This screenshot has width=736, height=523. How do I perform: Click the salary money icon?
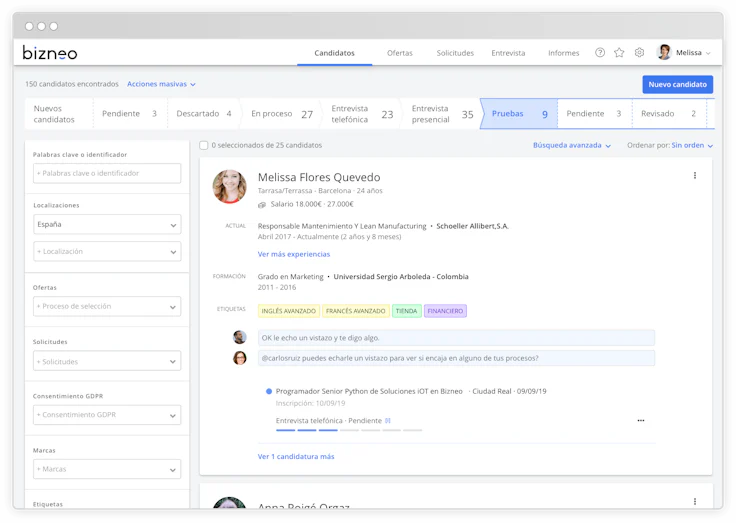pos(262,205)
